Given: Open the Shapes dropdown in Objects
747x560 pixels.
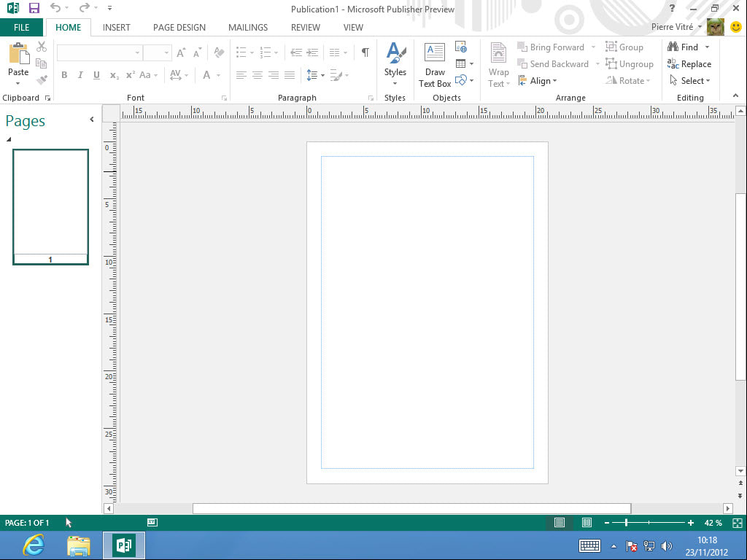Looking at the screenshot, I should tap(462, 80).
